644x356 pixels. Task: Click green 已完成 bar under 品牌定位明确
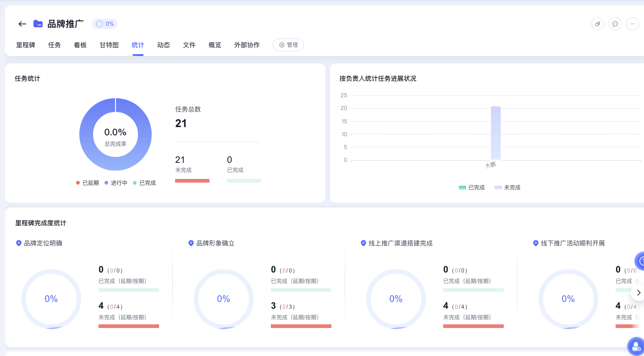click(x=129, y=290)
